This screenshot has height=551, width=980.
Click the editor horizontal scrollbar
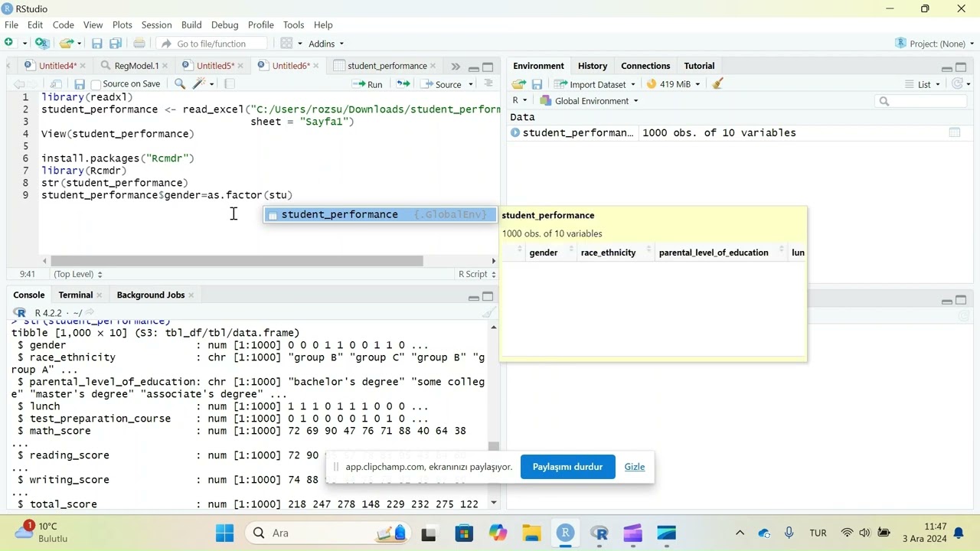point(237,261)
